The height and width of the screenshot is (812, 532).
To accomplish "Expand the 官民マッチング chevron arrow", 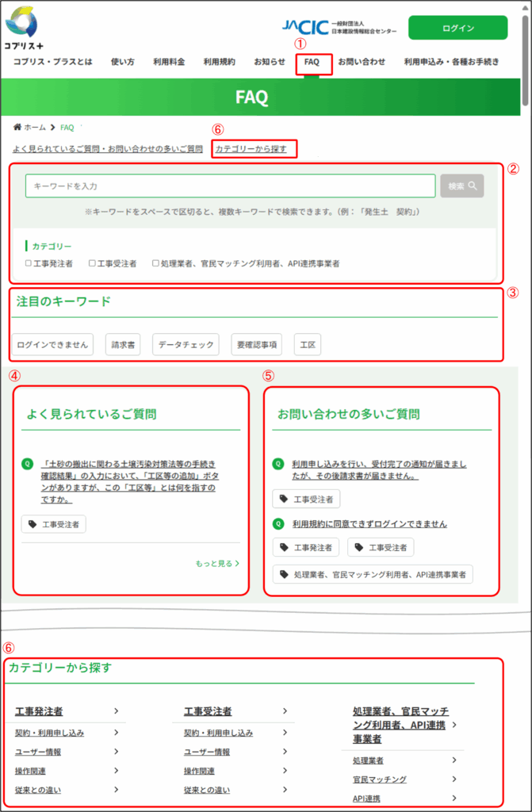I will tap(454, 779).
